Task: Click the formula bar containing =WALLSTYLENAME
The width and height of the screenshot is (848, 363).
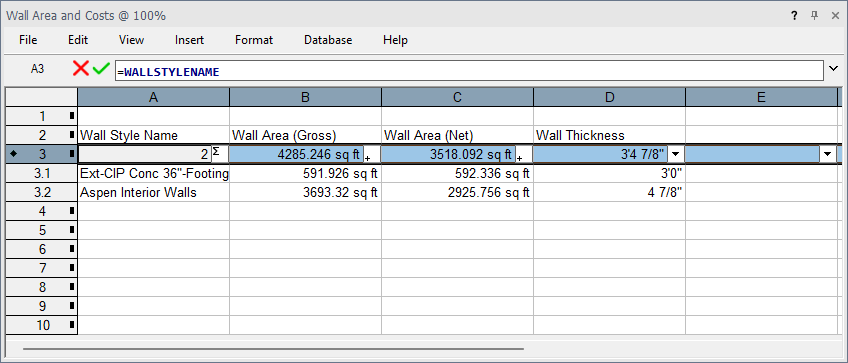Action: point(469,71)
